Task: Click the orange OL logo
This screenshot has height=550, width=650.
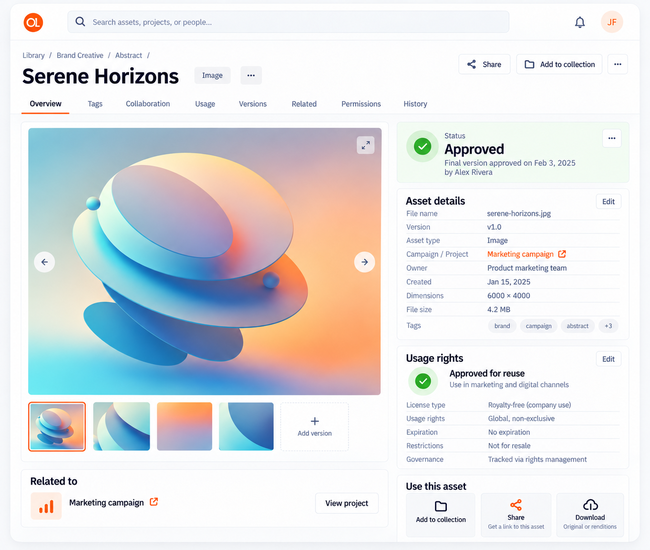Action: [x=33, y=22]
